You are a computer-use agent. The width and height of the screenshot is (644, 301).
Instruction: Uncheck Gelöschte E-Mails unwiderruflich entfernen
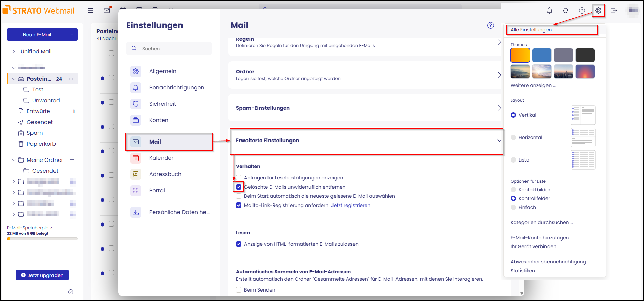pos(239,187)
